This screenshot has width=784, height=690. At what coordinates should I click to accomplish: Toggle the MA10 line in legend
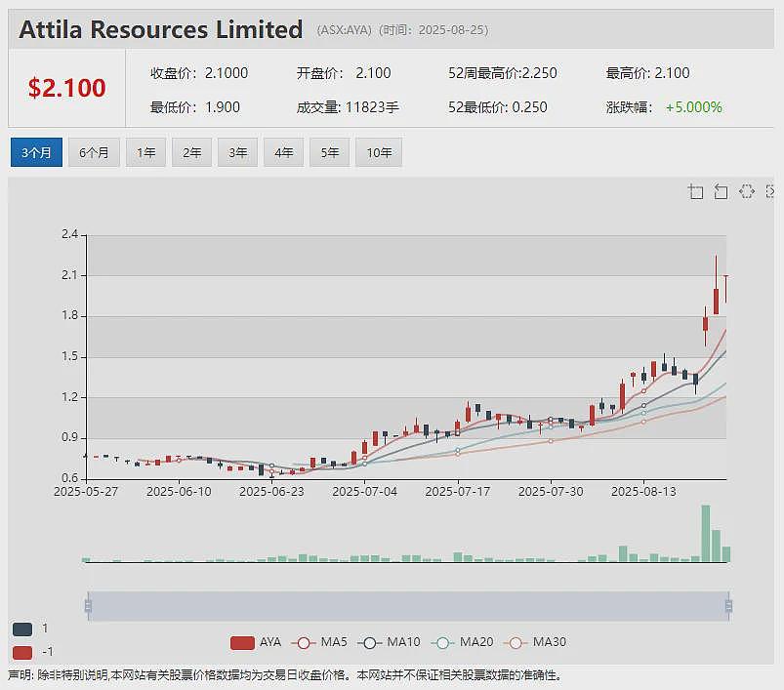click(x=389, y=642)
